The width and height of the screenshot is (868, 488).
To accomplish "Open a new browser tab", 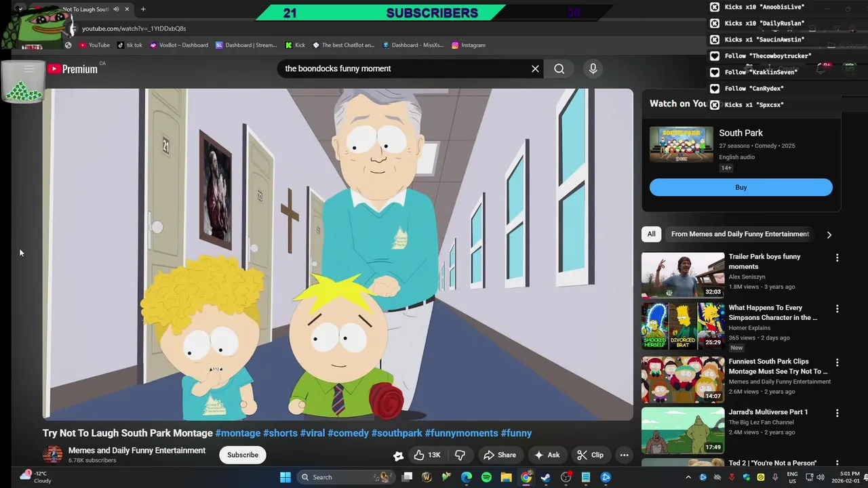I will pyautogui.click(x=143, y=9).
